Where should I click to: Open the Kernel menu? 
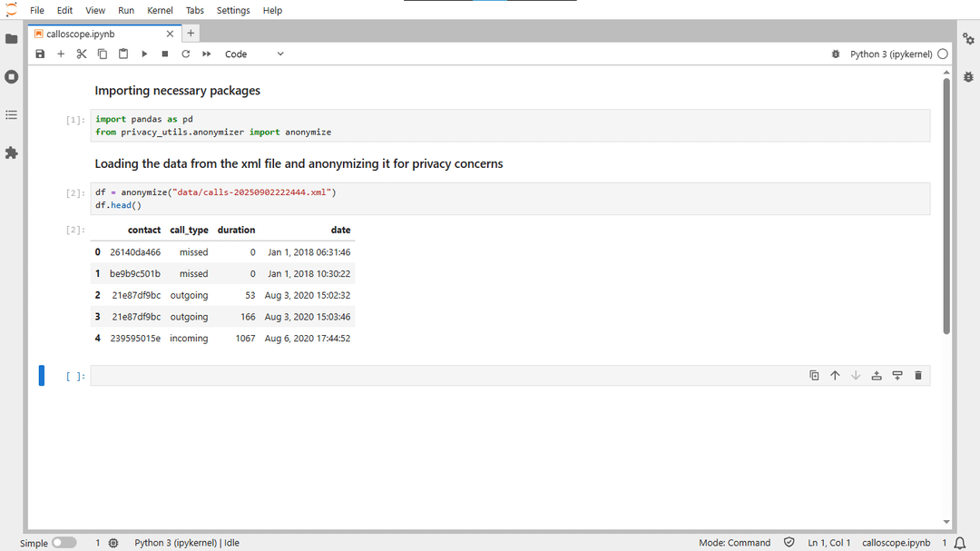[x=160, y=11]
